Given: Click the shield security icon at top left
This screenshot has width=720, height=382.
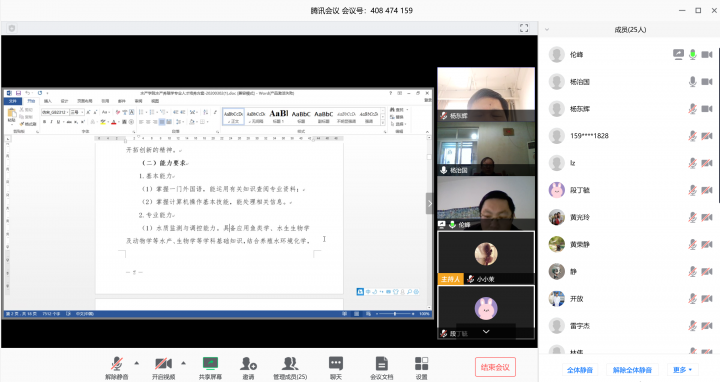Looking at the screenshot, I should coord(12,28).
